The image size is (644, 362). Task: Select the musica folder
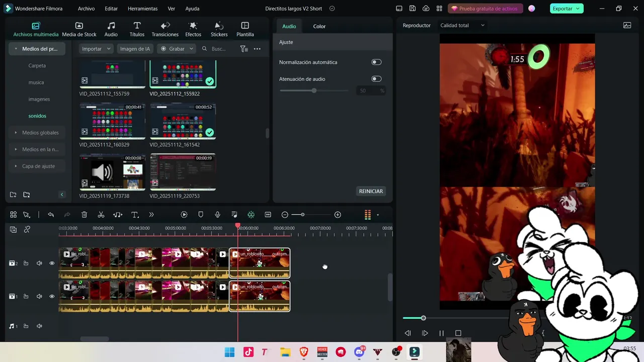tap(36, 82)
